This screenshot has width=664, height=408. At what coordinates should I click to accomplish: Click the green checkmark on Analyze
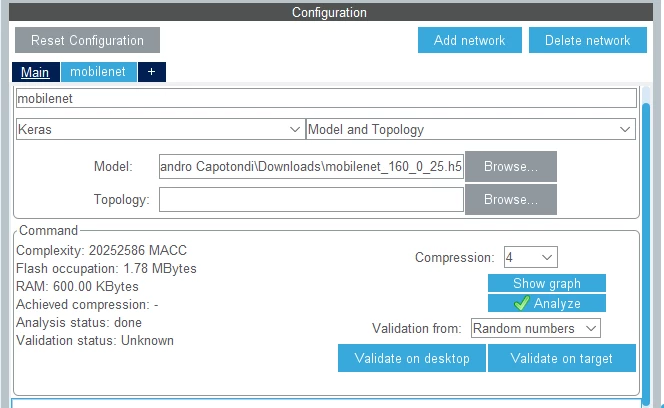pos(521,303)
